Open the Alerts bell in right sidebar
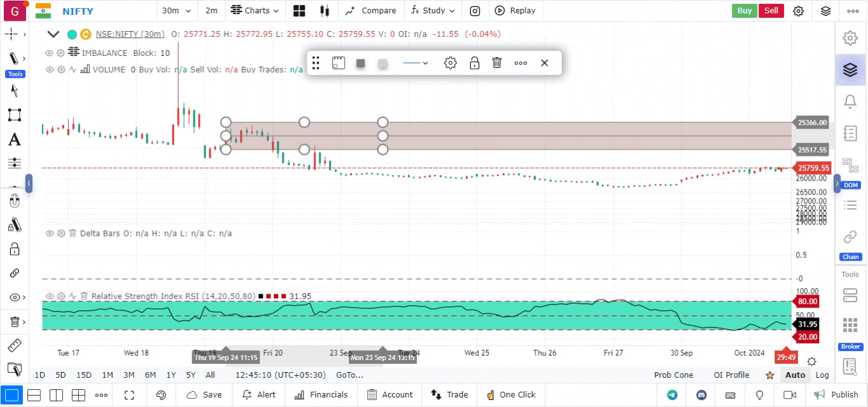868x407 pixels. [850, 101]
